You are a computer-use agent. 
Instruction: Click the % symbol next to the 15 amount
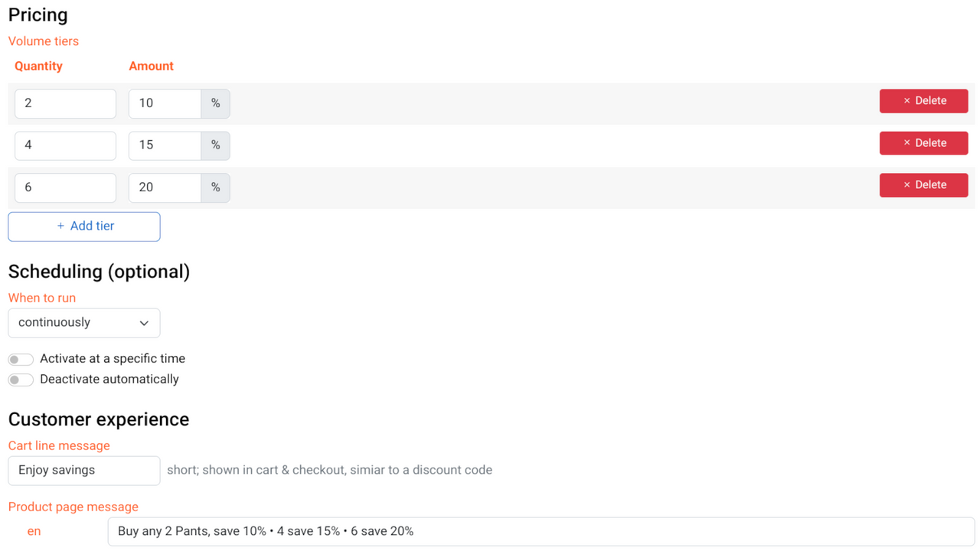click(x=215, y=145)
